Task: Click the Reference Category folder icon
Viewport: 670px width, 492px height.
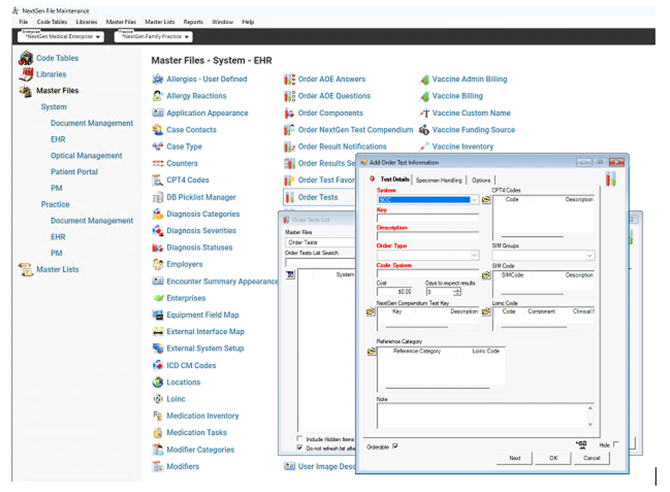Action: (x=371, y=353)
